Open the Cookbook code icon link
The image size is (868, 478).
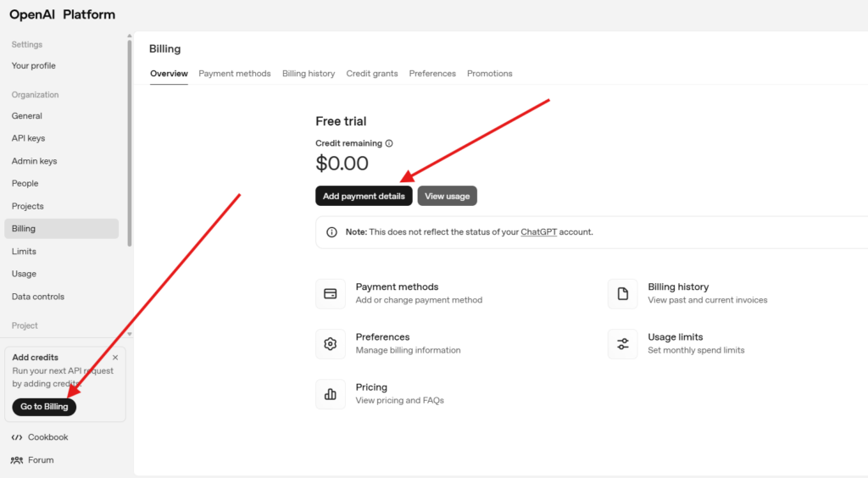17,437
